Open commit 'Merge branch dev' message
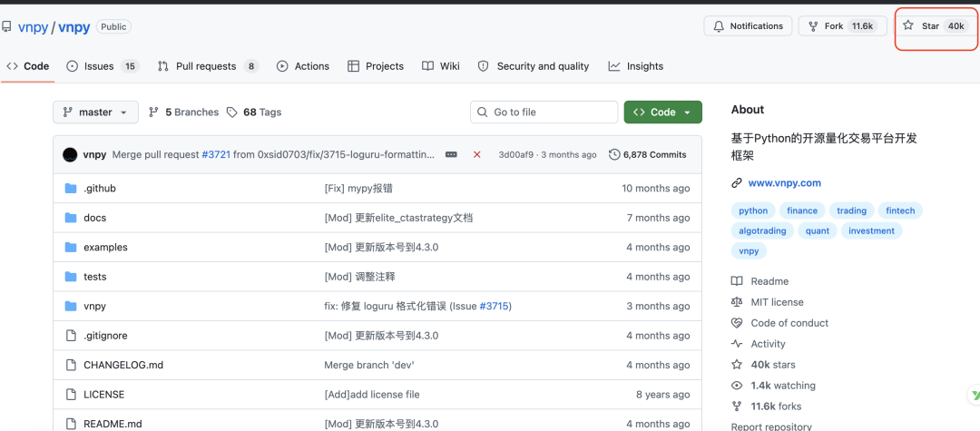 [x=368, y=365]
